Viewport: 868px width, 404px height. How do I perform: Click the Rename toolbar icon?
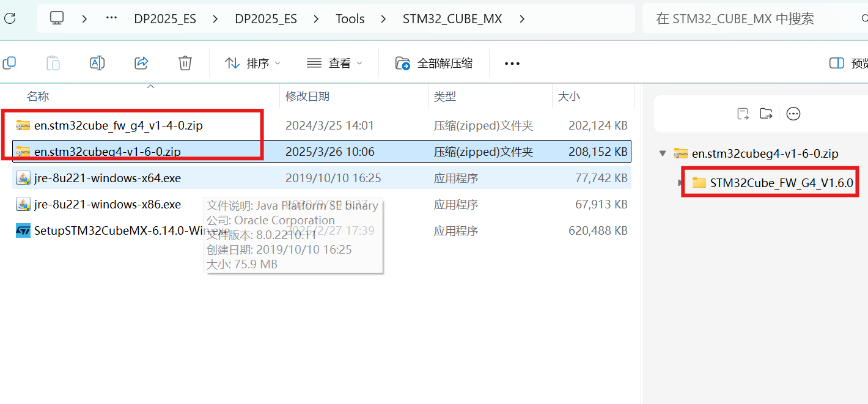[x=97, y=62]
